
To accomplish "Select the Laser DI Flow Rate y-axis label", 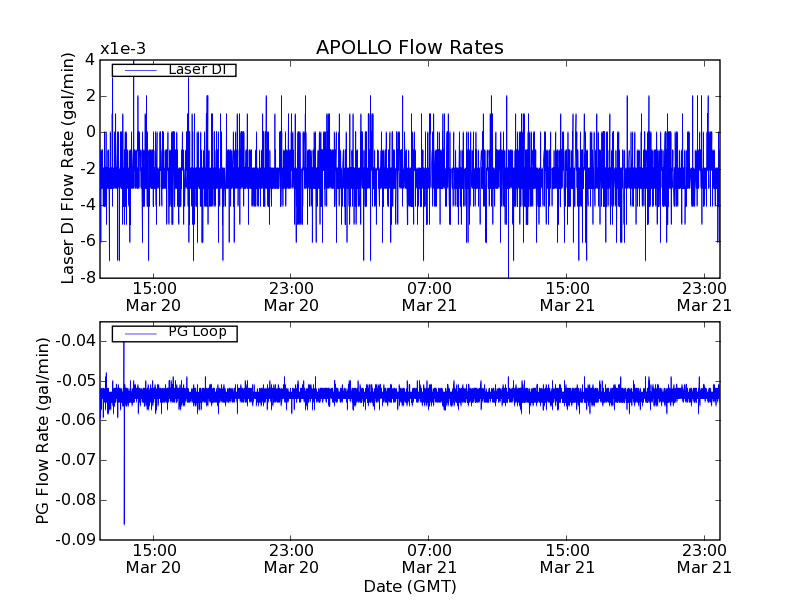I will click(69, 168).
